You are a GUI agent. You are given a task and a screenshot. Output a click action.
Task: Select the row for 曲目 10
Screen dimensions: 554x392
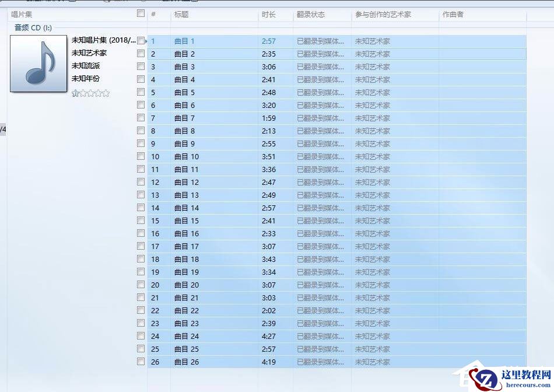(x=185, y=156)
